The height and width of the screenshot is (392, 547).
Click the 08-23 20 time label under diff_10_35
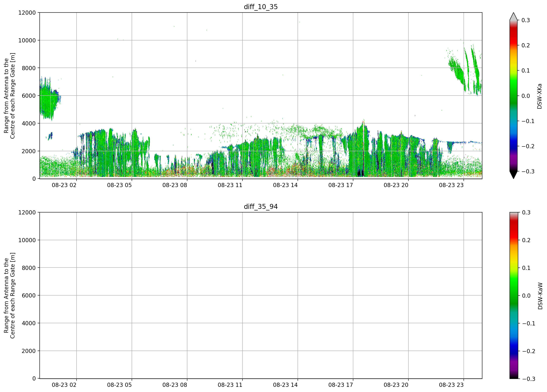coord(396,185)
